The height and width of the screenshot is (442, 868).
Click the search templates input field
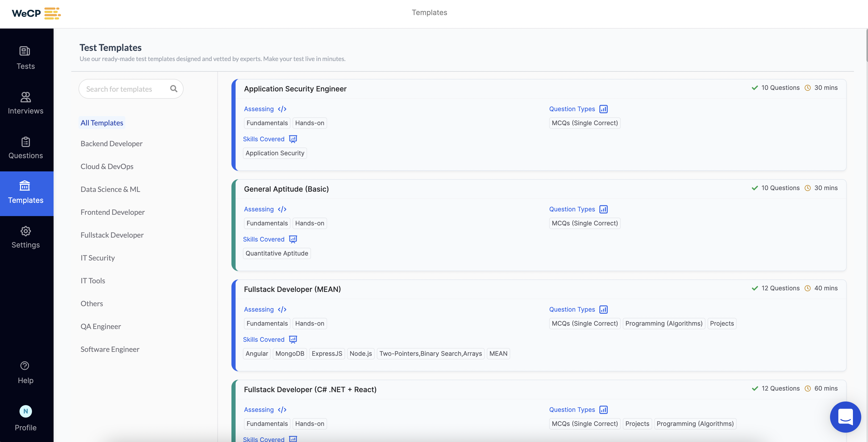tap(125, 89)
